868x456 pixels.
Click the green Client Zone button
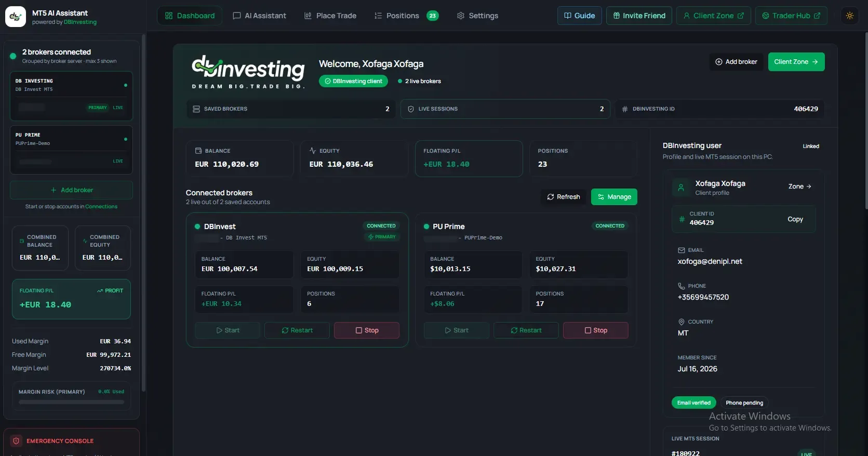pyautogui.click(x=796, y=62)
